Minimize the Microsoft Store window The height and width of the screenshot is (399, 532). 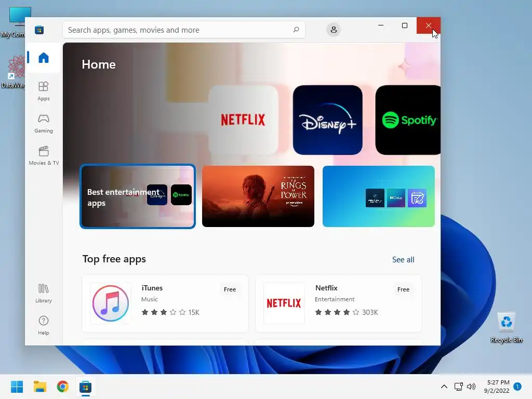[x=381, y=25]
